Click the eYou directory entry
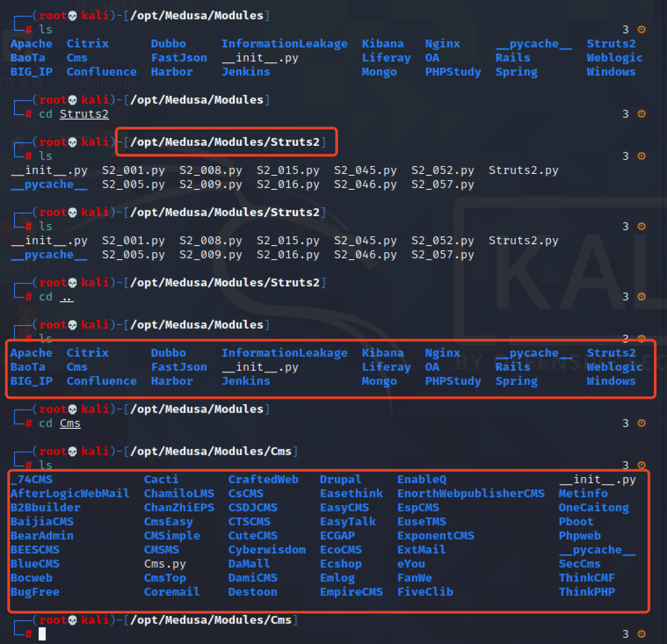The height and width of the screenshot is (644, 667). click(x=411, y=564)
